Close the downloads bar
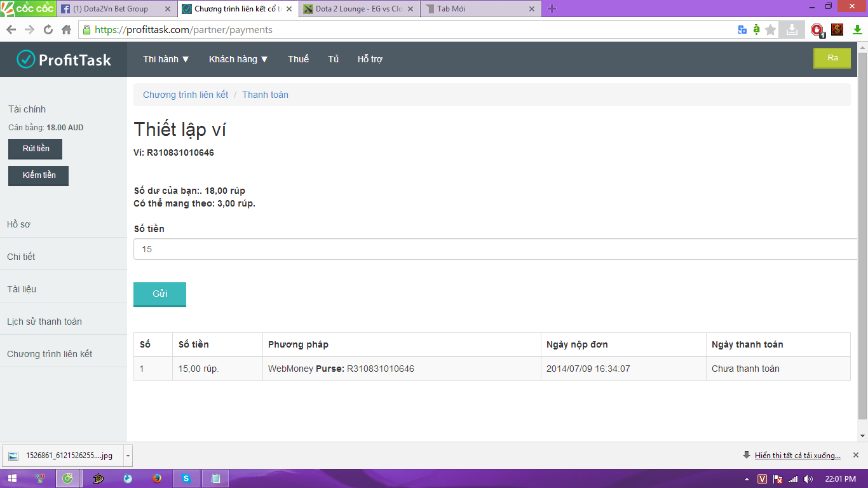 856,455
